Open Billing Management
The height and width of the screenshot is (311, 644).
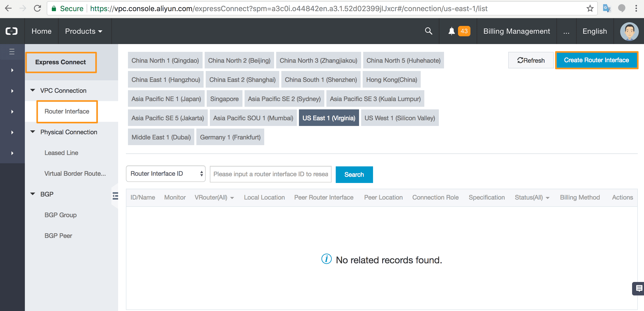click(517, 31)
